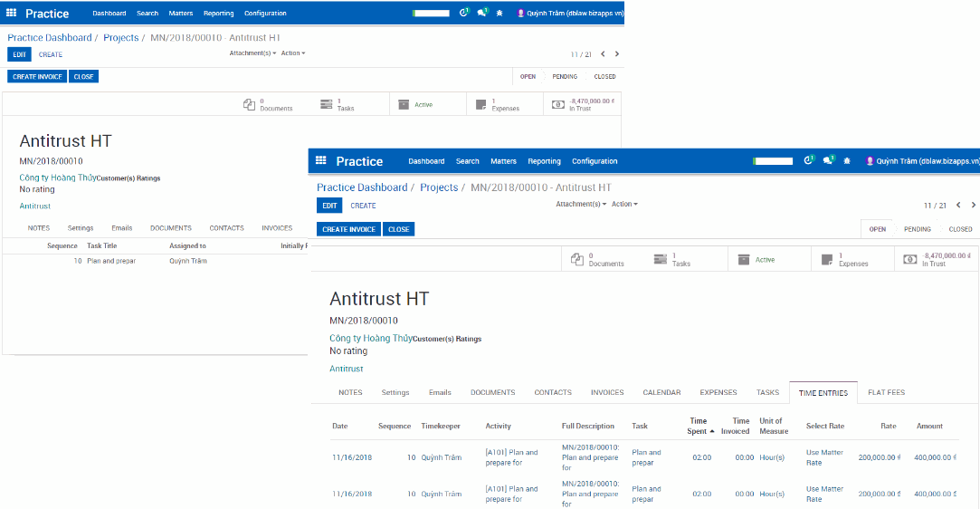Open conversations chat icon in front window
The width and height of the screenshot is (980, 509).
pos(829,160)
